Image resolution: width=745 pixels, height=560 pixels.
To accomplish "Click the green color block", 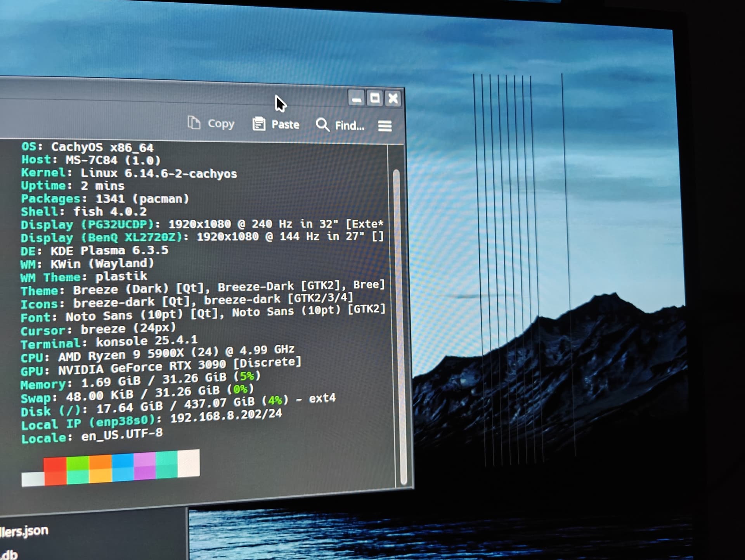I will click(78, 470).
